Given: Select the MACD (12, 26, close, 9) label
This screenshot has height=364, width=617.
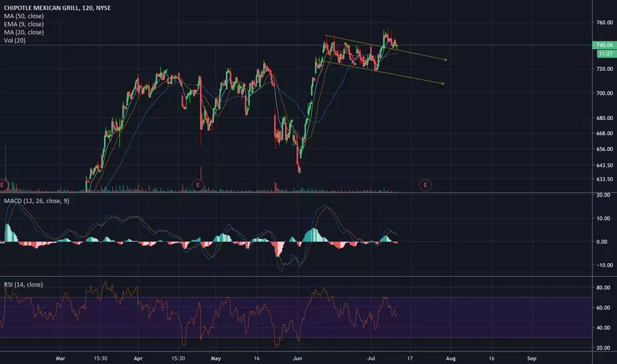Looking at the screenshot, I should point(36,201).
